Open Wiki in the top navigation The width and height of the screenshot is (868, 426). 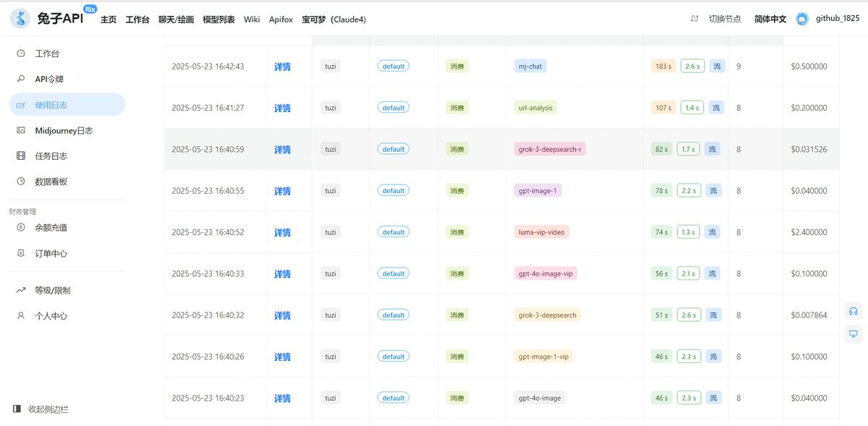click(252, 20)
